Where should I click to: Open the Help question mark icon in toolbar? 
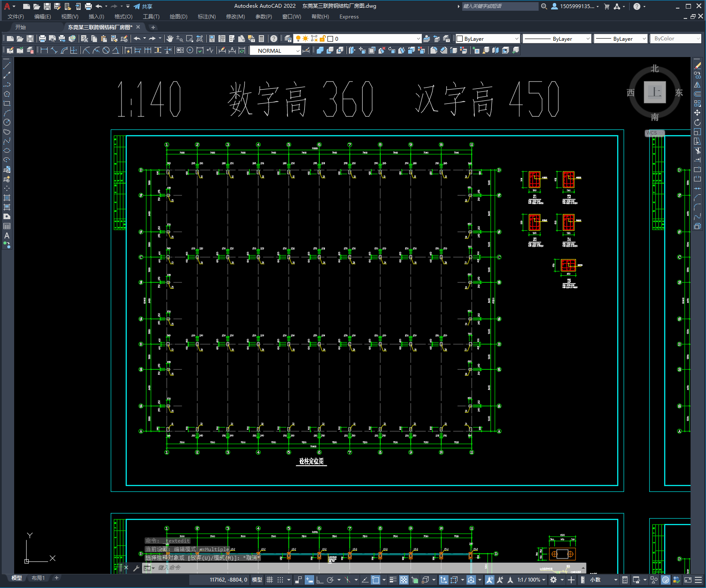[x=274, y=39]
